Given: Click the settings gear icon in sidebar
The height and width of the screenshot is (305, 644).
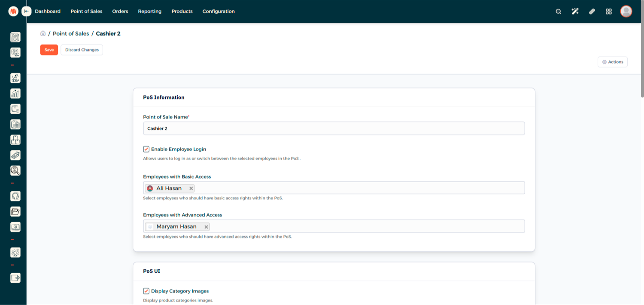Looking at the screenshot, I should tap(15, 253).
